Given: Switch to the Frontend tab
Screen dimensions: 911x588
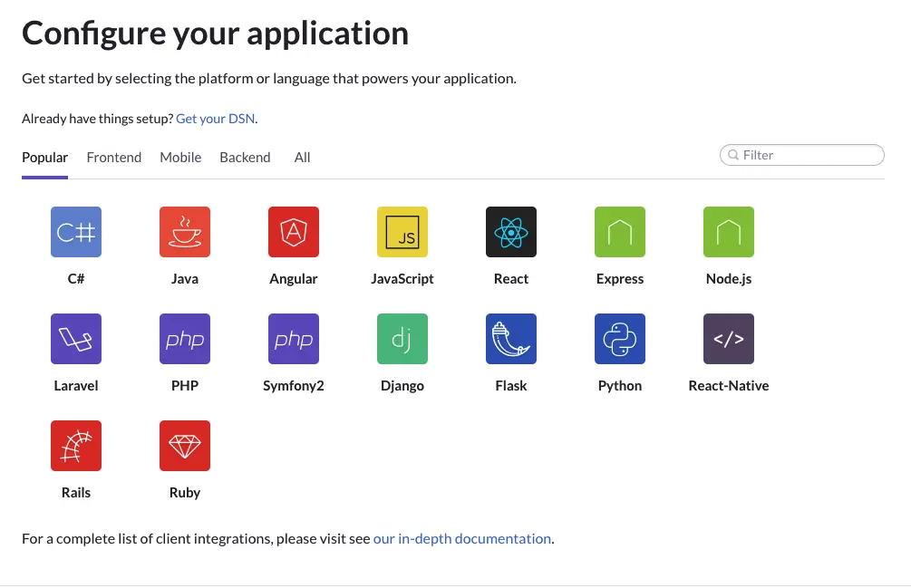Looking at the screenshot, I should tap(114, 158).
